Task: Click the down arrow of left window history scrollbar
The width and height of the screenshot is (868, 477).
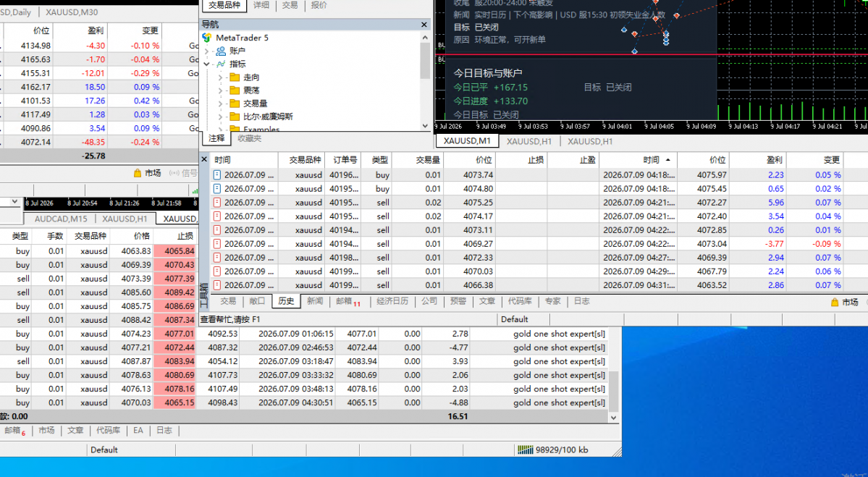Action: (612, 418)
